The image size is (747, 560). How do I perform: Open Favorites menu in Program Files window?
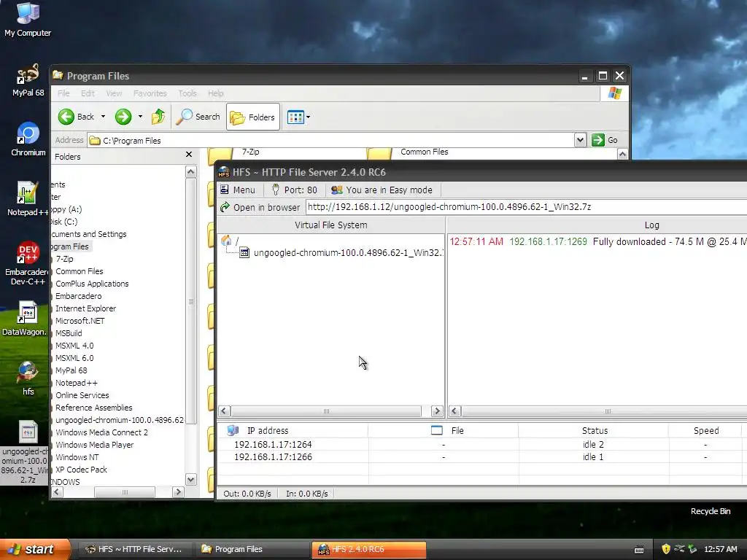pyautogui.click(x=150, y=93)
